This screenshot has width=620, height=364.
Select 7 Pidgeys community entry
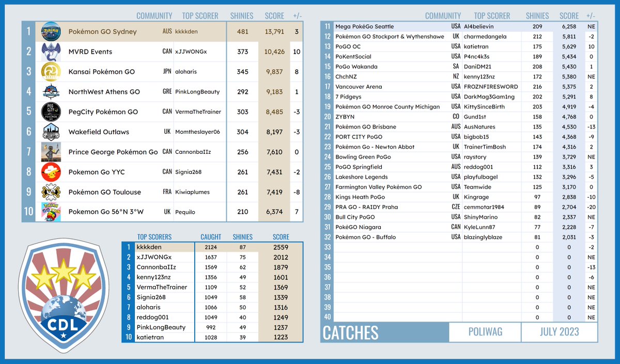tap(349, 97)
